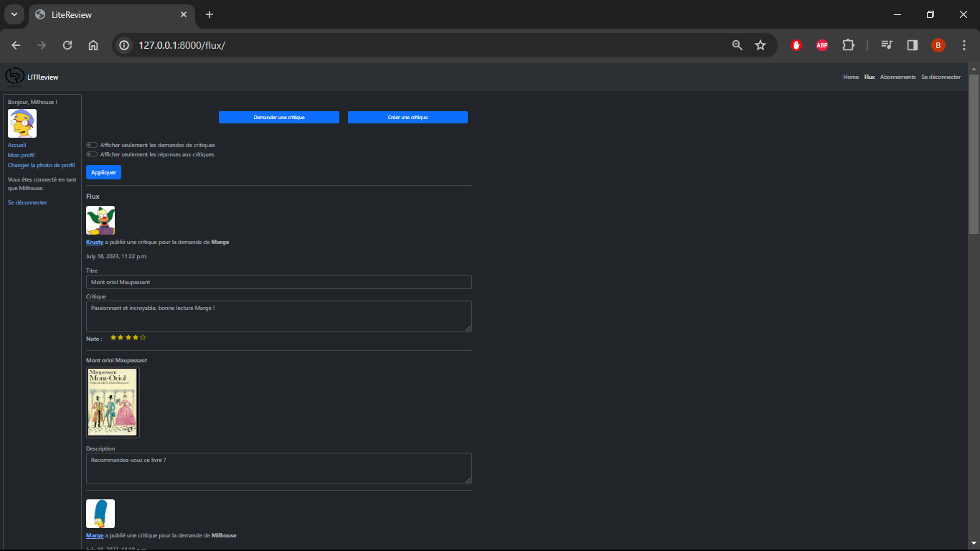Click the LITReview logo icon
This screenshot has height=551, width=980.
(x=14, y=77)
